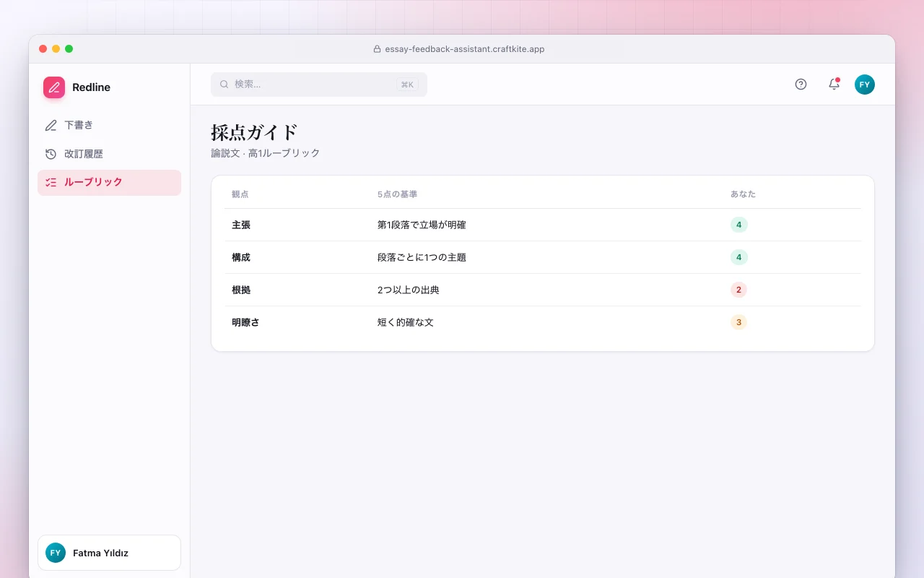Viewport: 924px width, 578px height.
Task: Click 段落ごとに1つの主題 description
Action: pyautogui.click(x=422, y=257)
